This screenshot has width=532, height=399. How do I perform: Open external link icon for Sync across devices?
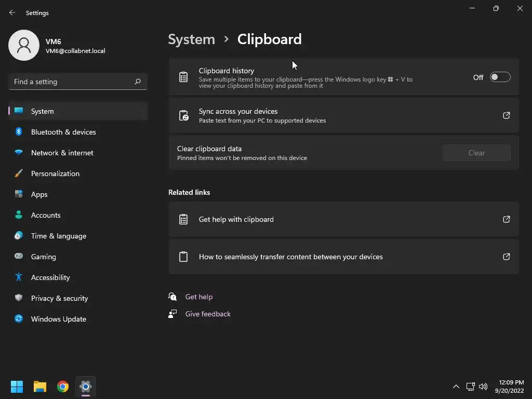tap(506, 115)
